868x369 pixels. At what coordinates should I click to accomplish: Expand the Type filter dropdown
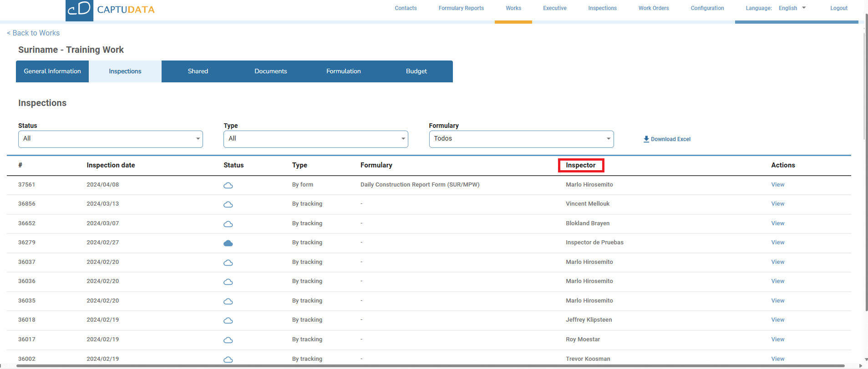[x=315, y=139]
